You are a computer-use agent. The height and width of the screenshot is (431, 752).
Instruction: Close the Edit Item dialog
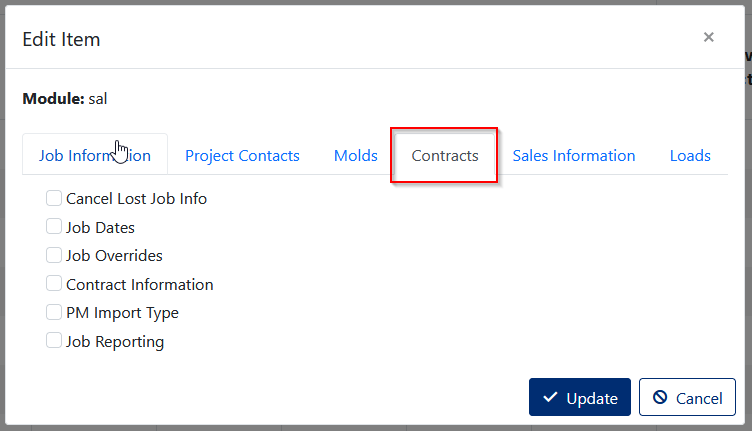pos(708,37)
